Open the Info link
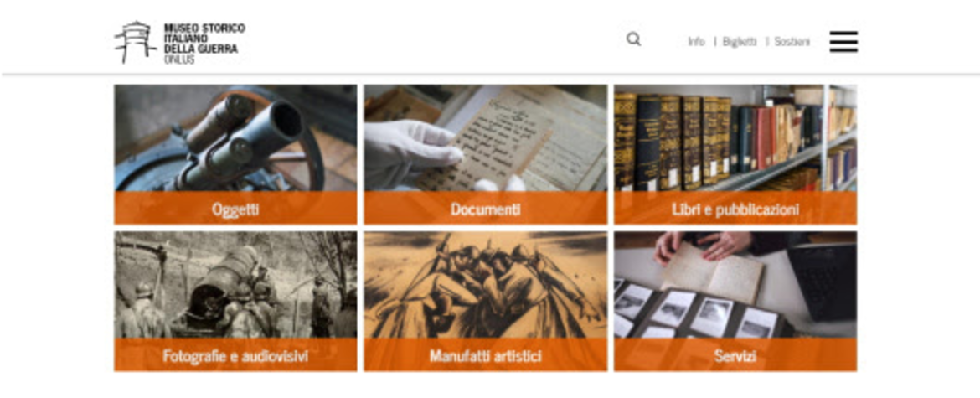This screenshot has height=398, width=980. pos(696,42)
